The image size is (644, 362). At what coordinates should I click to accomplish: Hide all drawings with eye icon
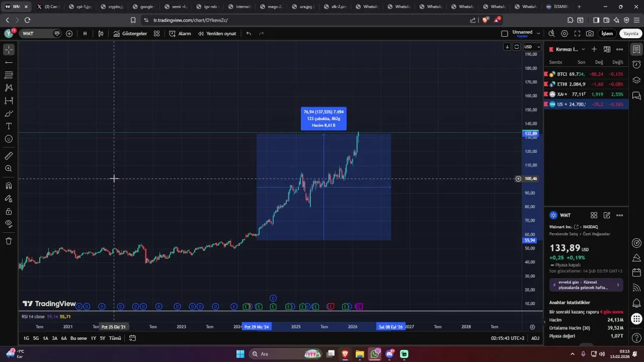point(9,224)
